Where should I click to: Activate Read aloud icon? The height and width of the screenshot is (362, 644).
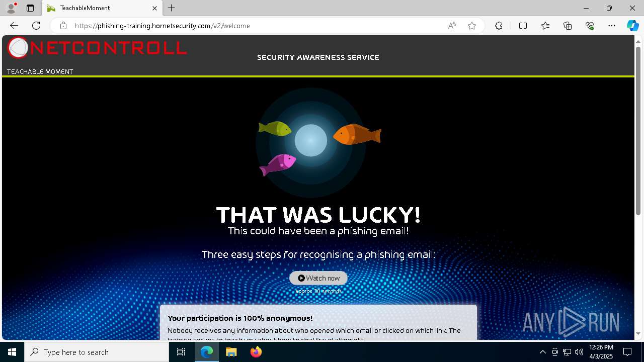pyautogui.click(x=452, y=26)
